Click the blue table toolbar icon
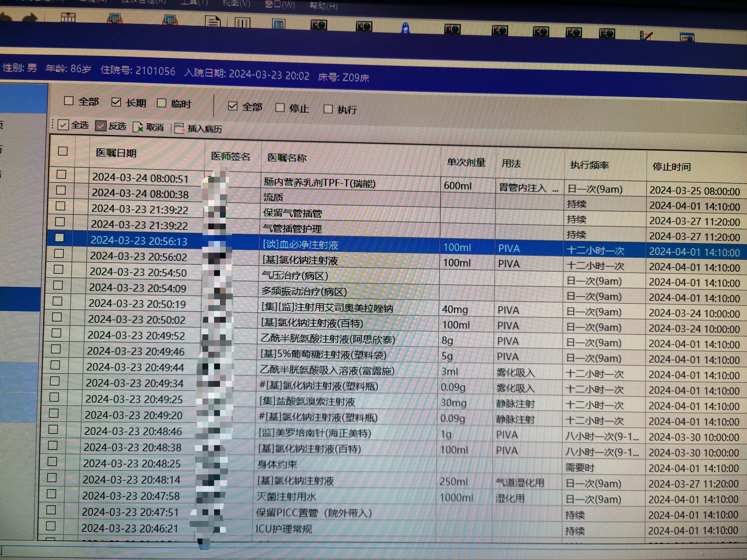 coord(279,24)
